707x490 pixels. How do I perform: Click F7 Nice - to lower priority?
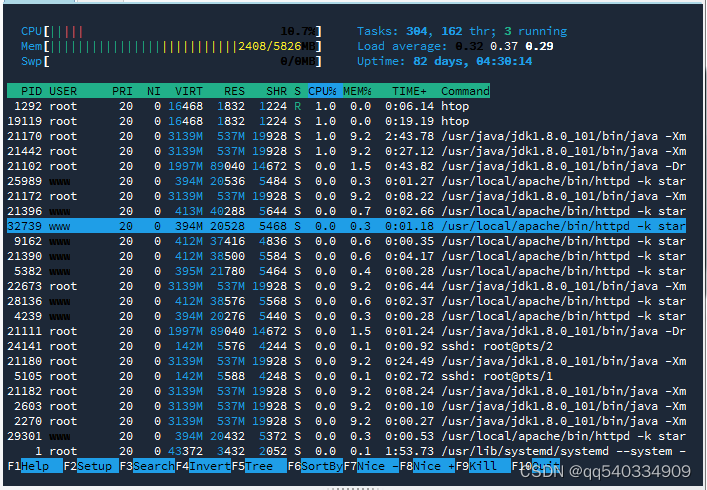click(x=371, y=466)
